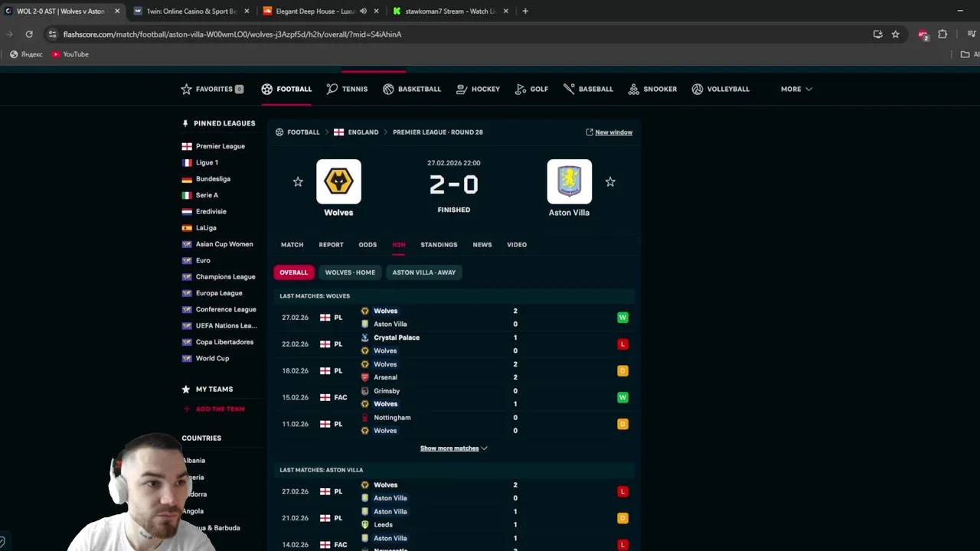Image resolution: width=980 pixels, height=551 pixels.
Task: Select the Aston Villa - Away filter
Action: point(423,272)
